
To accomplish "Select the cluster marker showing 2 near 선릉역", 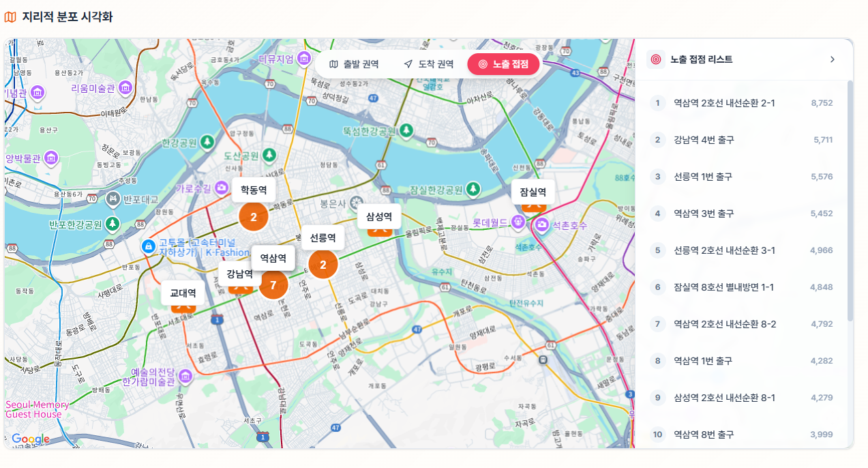I will [x=323, y=264].
